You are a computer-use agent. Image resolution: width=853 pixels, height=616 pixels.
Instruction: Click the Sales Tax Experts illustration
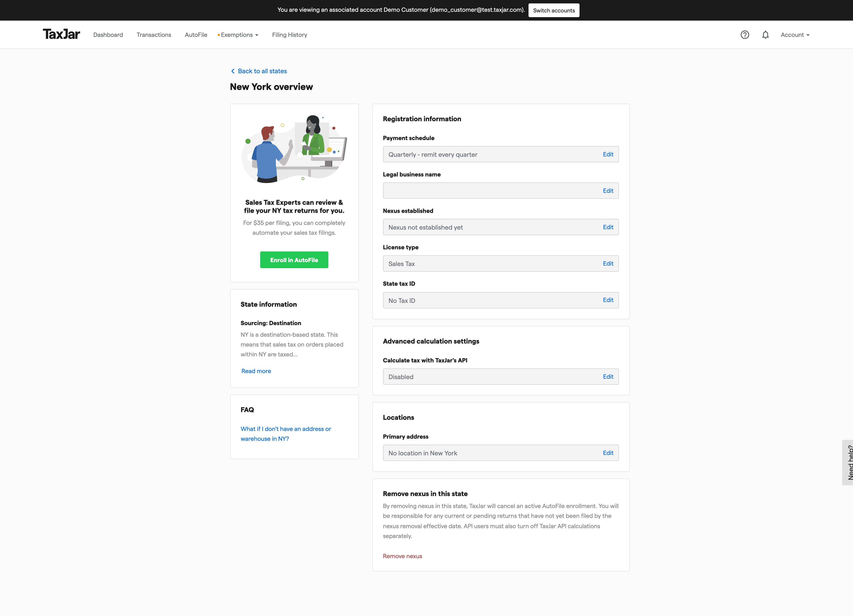pyautogui.click(x=294, y=149)
